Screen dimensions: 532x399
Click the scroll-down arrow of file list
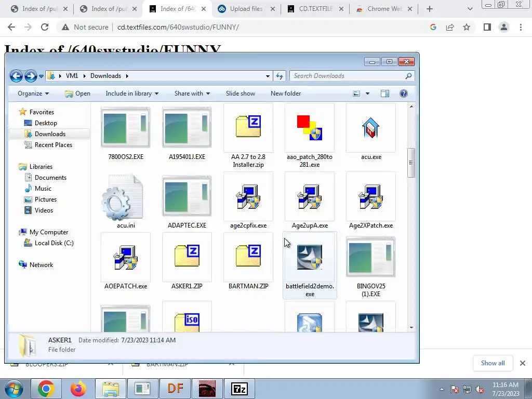(411, 327)
